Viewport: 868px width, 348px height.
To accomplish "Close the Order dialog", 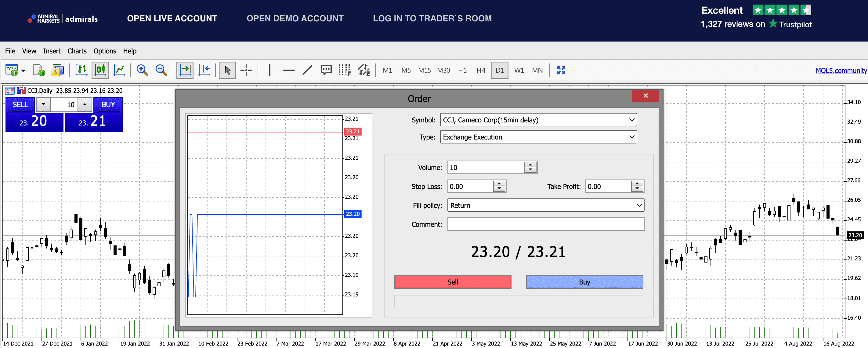I will [645, 96].
